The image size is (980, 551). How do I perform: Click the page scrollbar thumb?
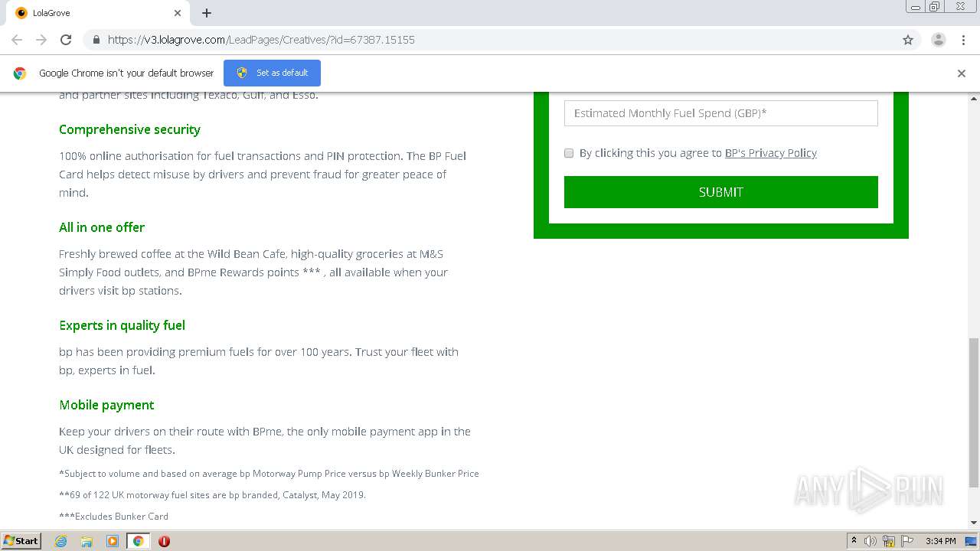[974, 412]
